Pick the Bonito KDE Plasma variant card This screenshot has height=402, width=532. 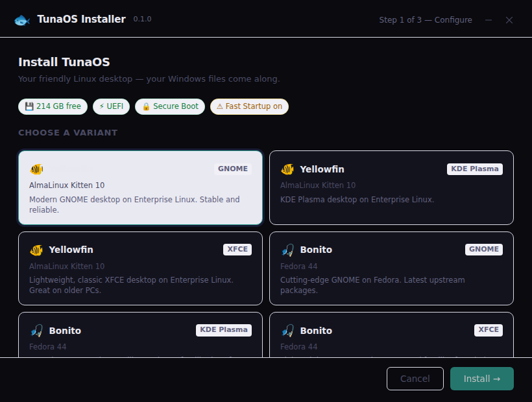coord(141,335)
